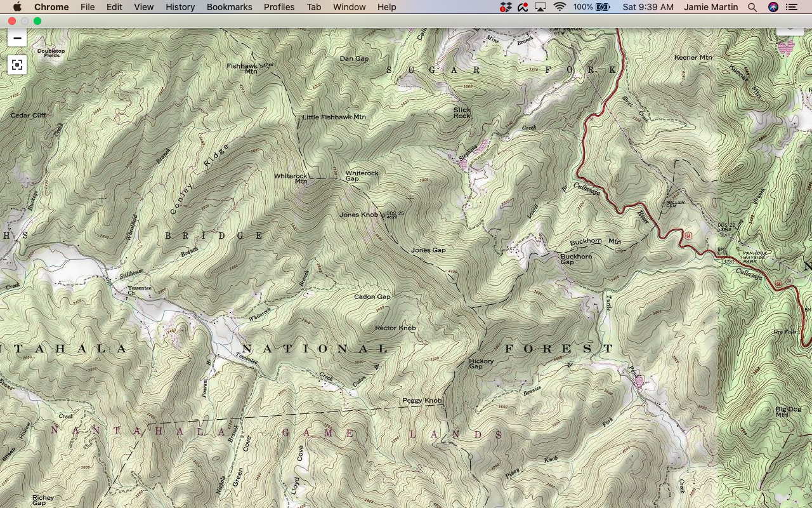Screen dimensions: 812x508
Task: Open the Notification Center list icon
Action: tap(791, 7)
